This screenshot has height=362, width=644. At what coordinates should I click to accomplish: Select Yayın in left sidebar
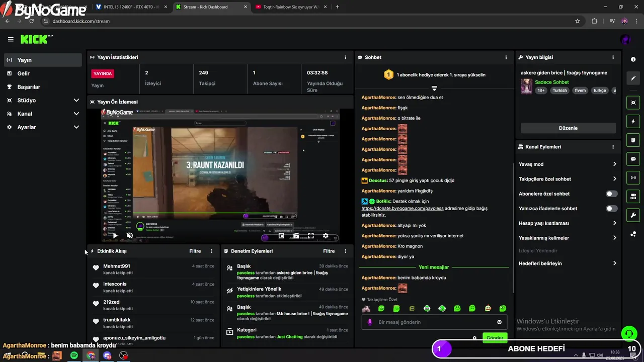(x=43, y=60)
